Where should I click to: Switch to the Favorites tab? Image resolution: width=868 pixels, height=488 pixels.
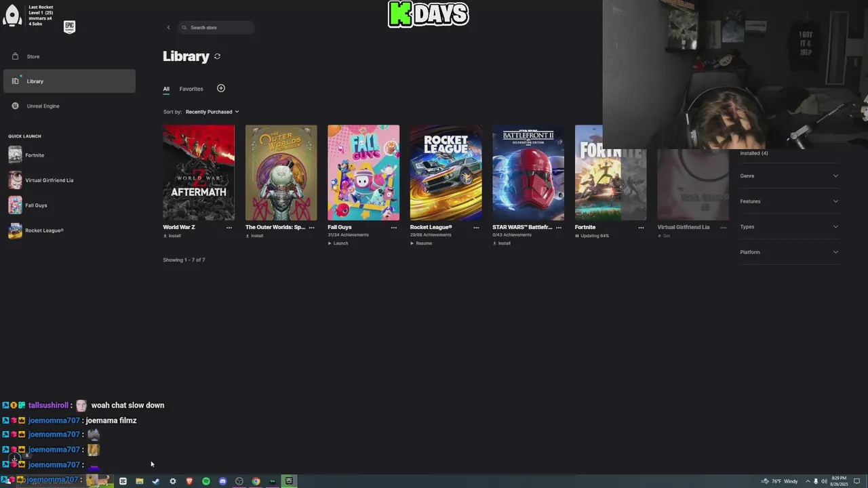(191, 89)
